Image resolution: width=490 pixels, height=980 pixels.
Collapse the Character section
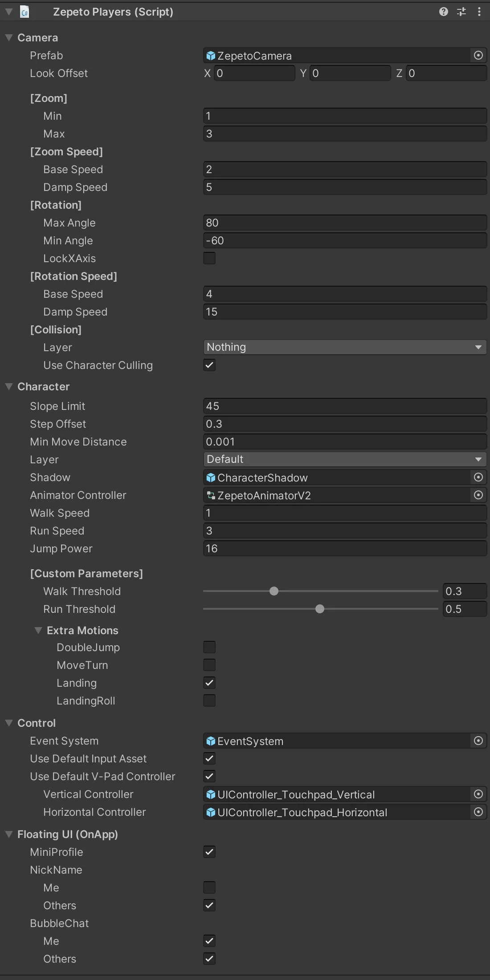pos(8,387)
